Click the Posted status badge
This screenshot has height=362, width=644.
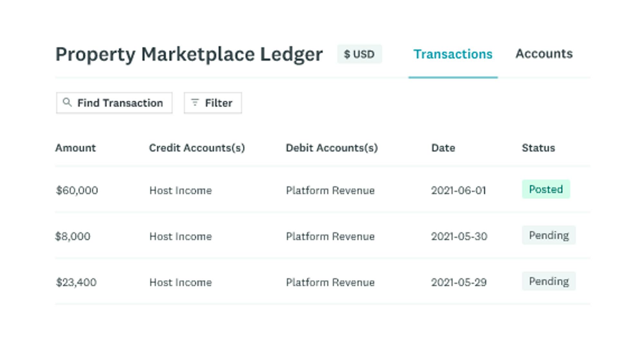pos(546,189)
